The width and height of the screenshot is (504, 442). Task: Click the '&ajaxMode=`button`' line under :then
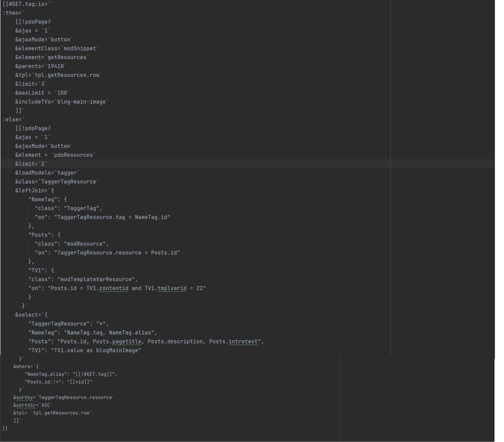44,39
